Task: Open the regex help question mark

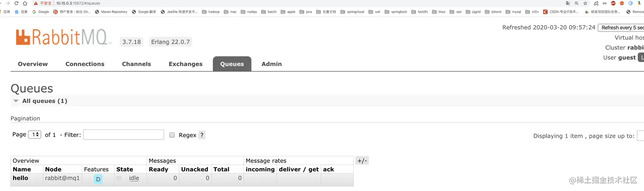Action: click(x=202, y=135)
